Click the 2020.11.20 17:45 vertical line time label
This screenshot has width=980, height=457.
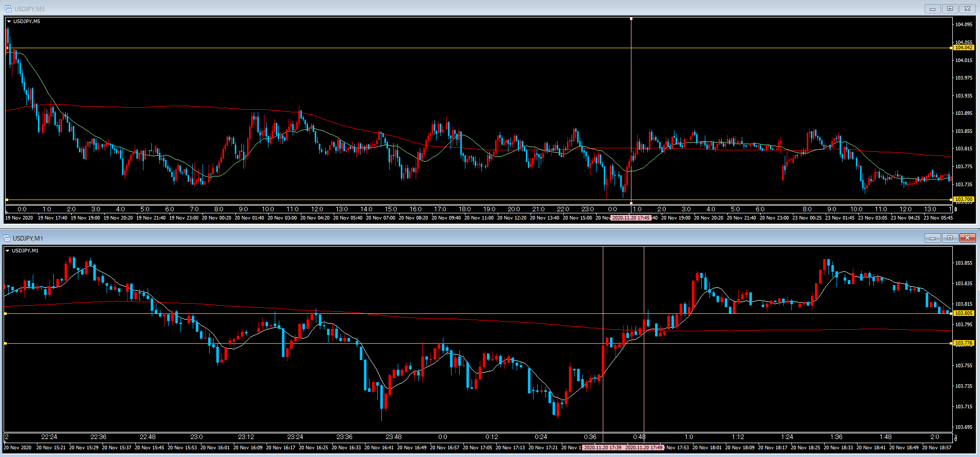pyautogui.click(x=631, y=218)
